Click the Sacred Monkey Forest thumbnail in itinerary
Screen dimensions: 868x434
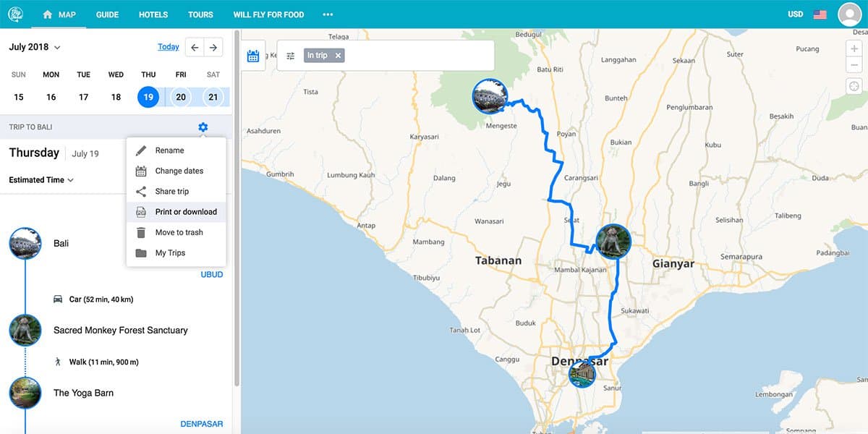[x=25, y=330]
